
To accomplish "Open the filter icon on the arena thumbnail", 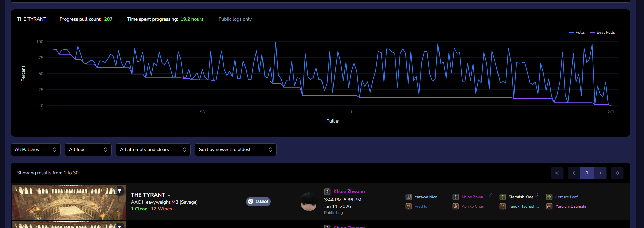I will click(x=120, y=191).
